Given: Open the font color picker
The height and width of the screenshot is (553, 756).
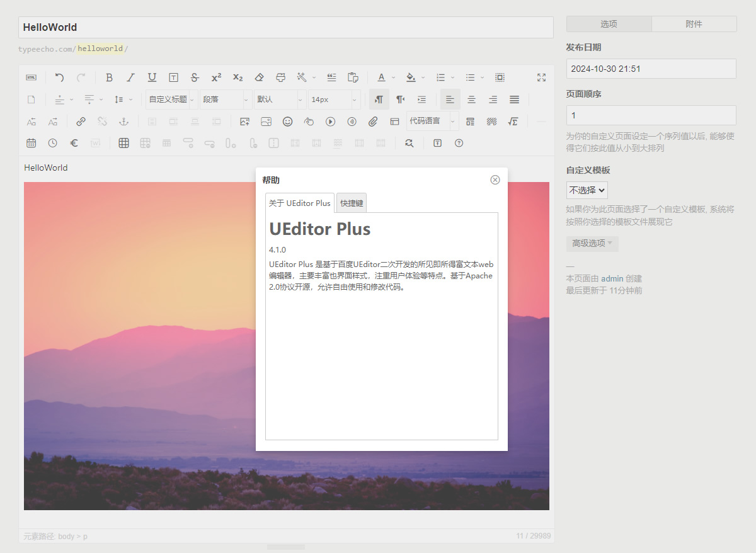Looking at the screenshot, I should (x=381, y=77).
